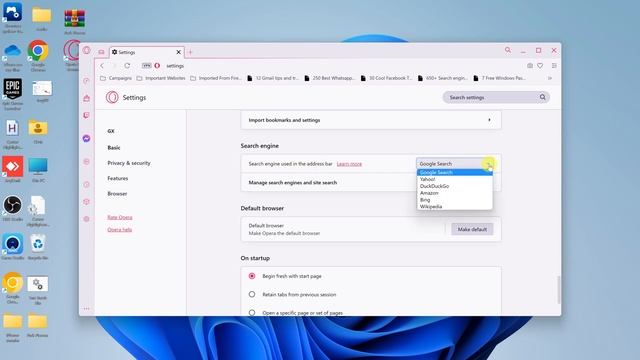This screenshot has height=360, width=640.
Task: Open the Learn more link
Action: tap(349, 164)
